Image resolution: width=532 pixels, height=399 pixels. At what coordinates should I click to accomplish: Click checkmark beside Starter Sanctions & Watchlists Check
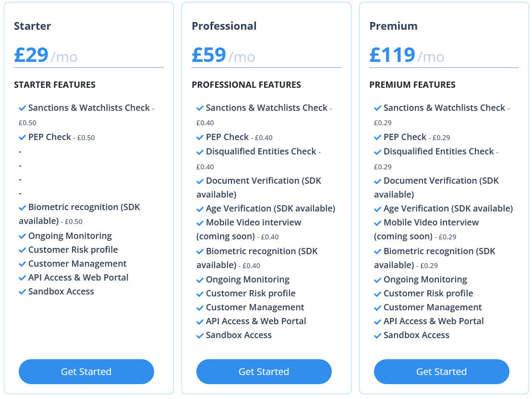click(x=23, y=108)
